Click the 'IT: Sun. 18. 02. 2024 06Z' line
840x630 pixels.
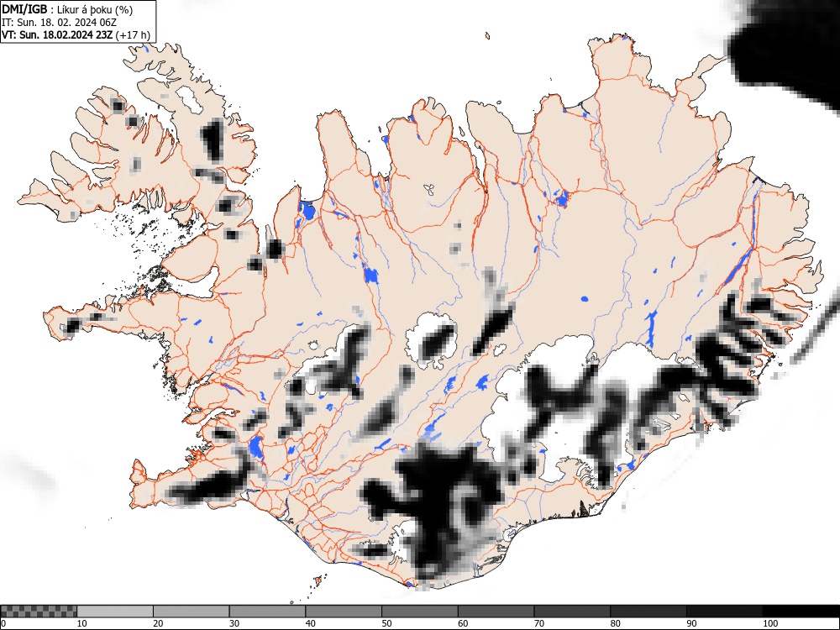coord(59,23)
